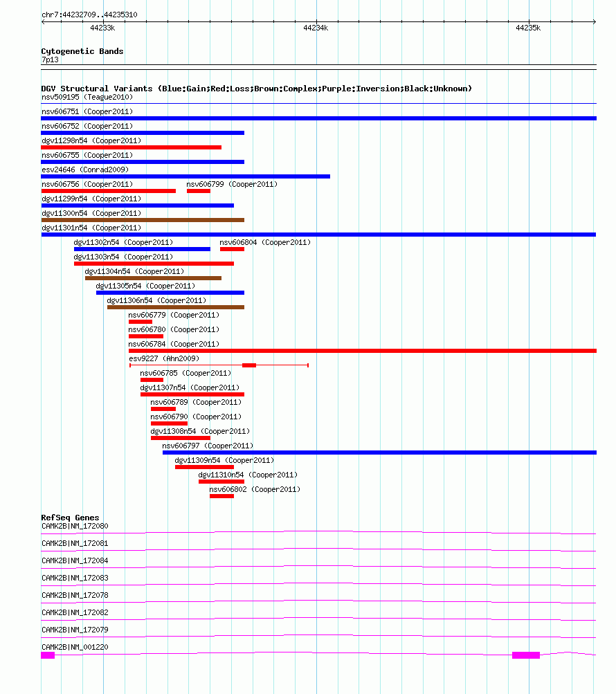Screen dimensions: 616x694
Task: Click the chr7:44232709..44235310 coordinate text
Action: (89, 15)
